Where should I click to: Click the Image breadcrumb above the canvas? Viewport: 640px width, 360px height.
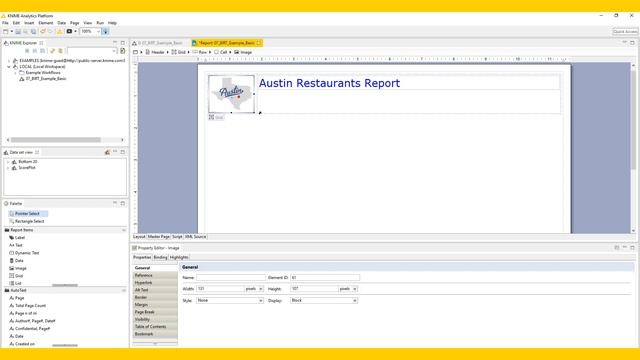coord(243,52)
